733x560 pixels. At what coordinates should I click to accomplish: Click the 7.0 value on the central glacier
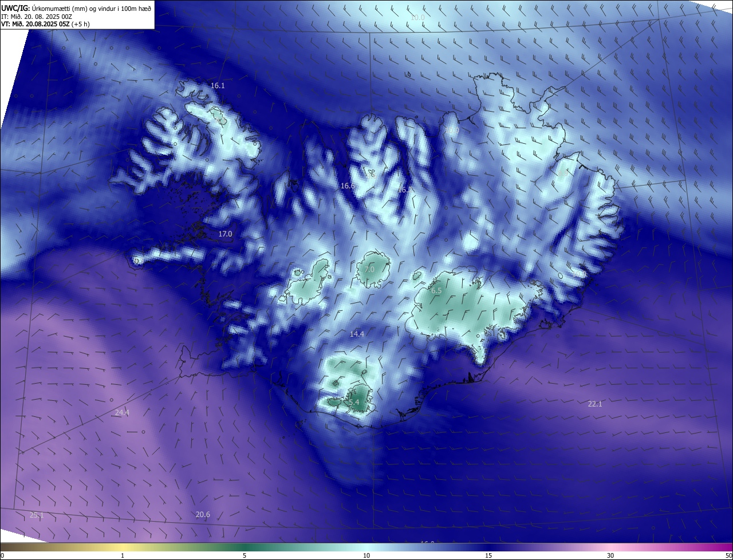(369, 269)
